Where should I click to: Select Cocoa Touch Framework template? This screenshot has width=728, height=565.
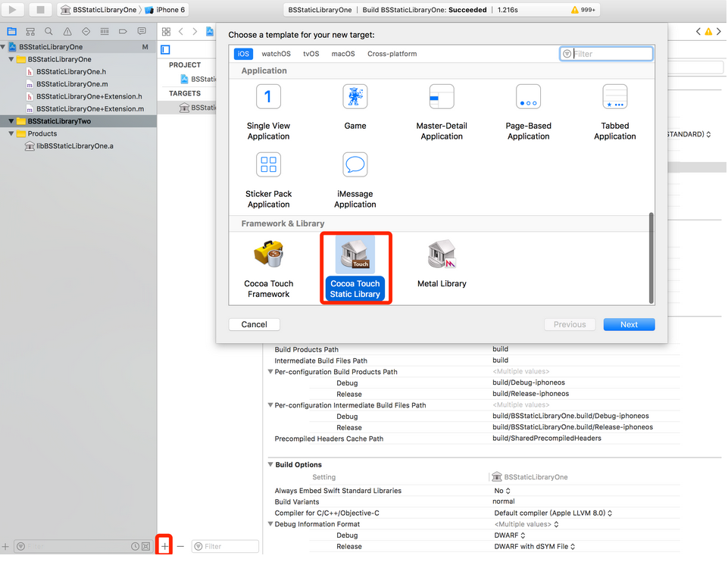tap(268, 269)
